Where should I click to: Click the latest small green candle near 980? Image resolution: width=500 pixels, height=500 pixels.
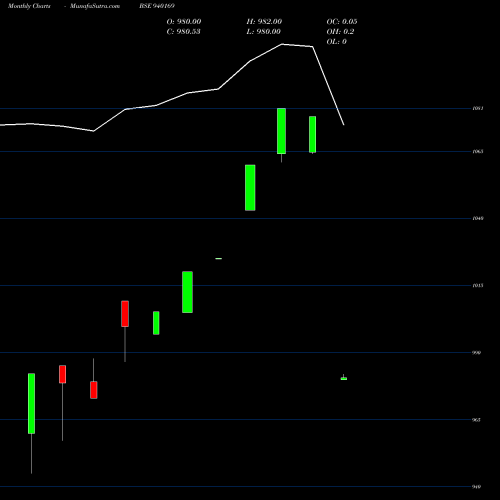click(x=344, y=378)
